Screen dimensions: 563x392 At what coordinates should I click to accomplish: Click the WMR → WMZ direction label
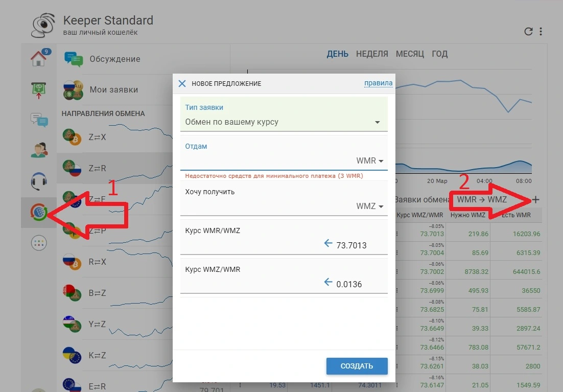pos(482,199)
